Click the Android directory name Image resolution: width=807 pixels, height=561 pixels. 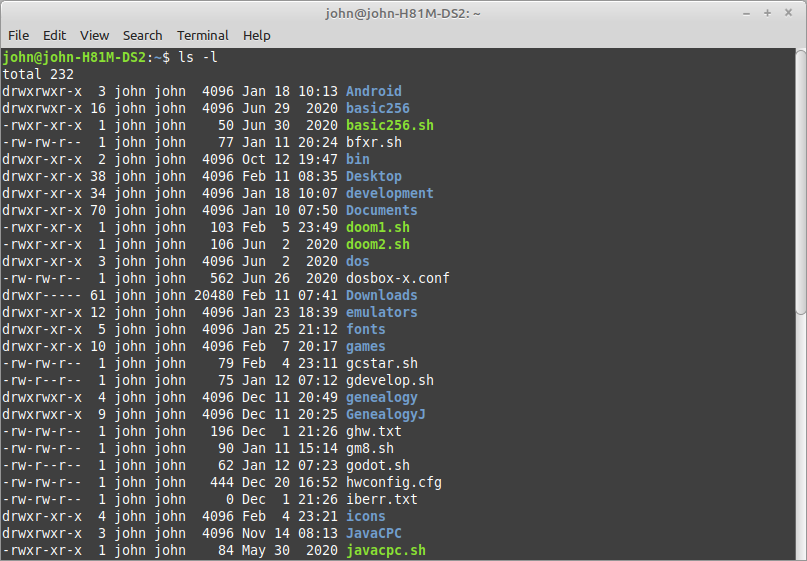[x=373, y=91]
